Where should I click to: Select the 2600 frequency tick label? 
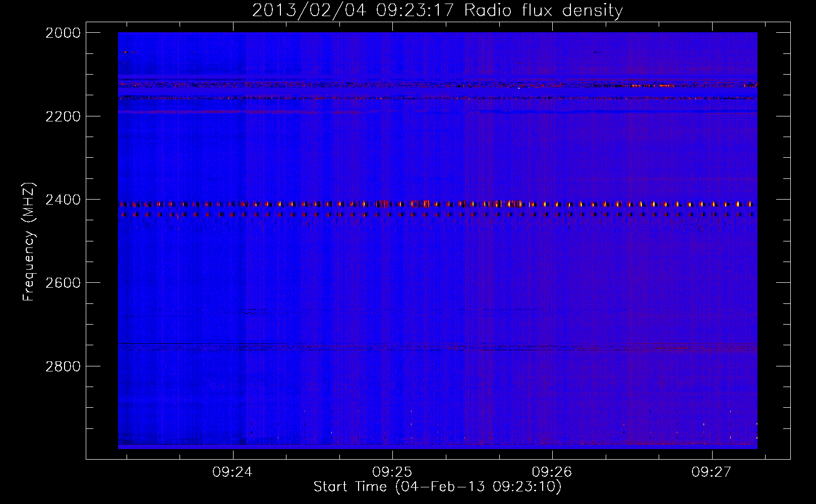click(x=63, y=283)
